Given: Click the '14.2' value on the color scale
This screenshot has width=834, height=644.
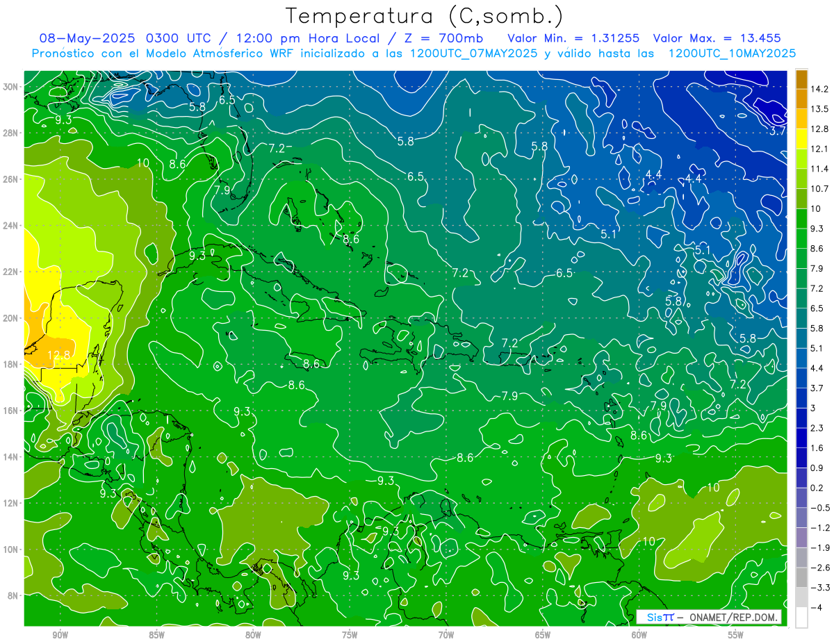Looking at the screenshot, I should pos(819,89).
